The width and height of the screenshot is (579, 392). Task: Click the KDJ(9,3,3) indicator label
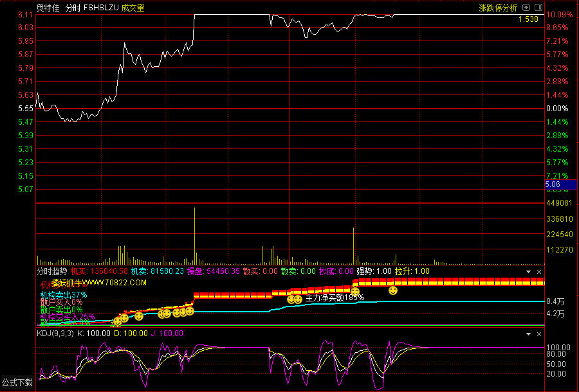tap(55, 334)
